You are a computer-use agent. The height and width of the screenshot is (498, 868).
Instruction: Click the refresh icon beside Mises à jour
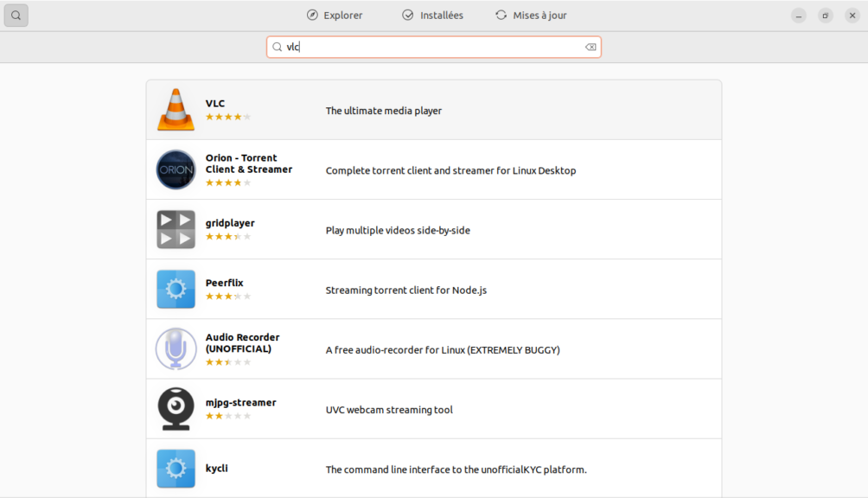(501, 15)
